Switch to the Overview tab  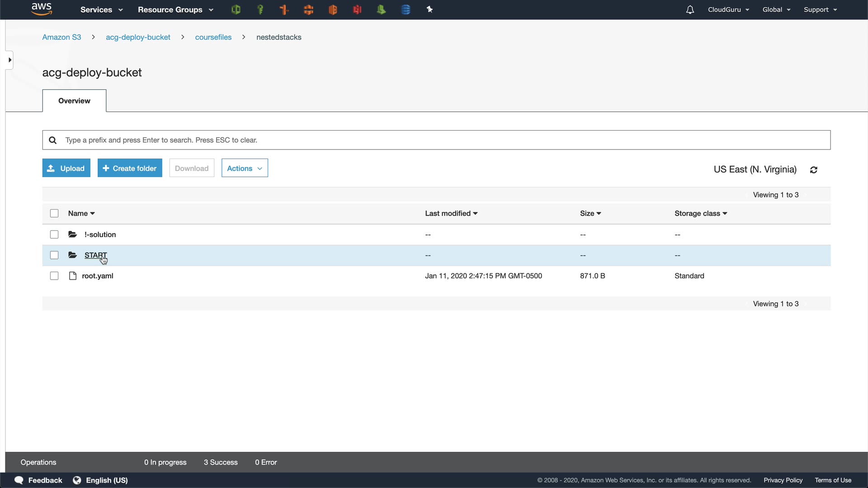pyautogui.click(x=74, y=101)
